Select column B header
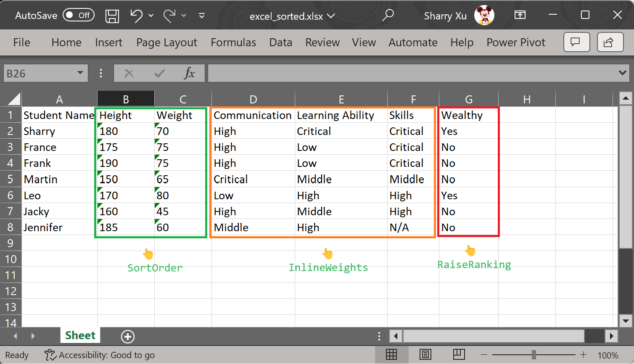 point(126,99)
